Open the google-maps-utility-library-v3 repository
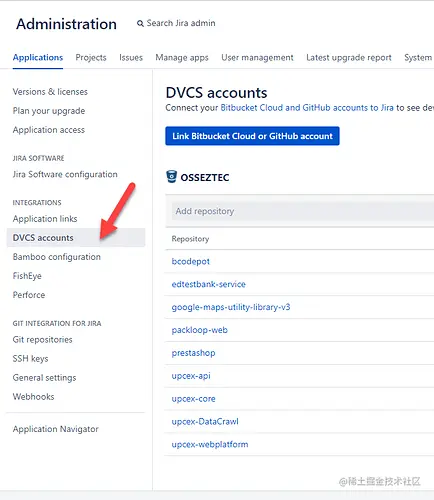This screenshot has height=500, width=434. 231,307
